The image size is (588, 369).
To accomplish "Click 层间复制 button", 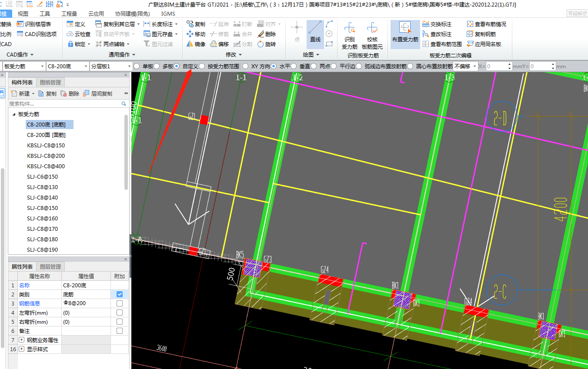I will point(97,93).
